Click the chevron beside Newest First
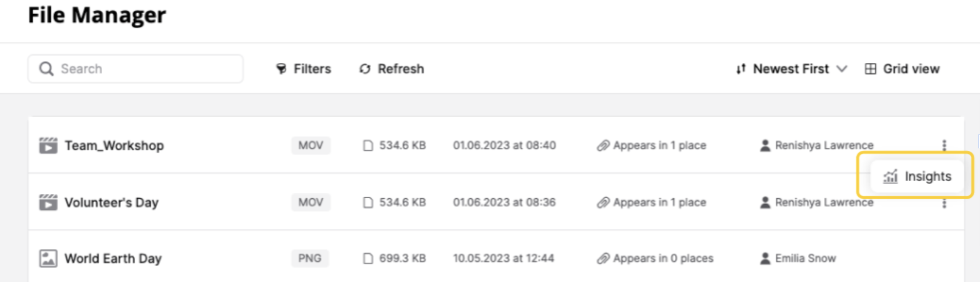Viewport: 980px width, 282px height. (842, 69)
